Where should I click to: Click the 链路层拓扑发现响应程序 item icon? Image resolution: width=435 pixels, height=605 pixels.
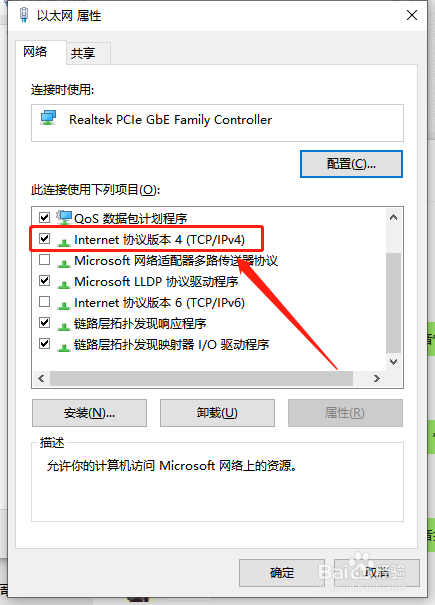64,326
